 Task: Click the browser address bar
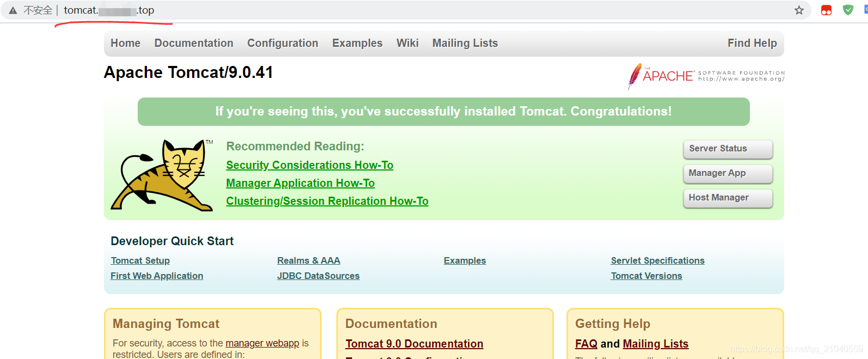pyautogui.click(x=381, y=10)
